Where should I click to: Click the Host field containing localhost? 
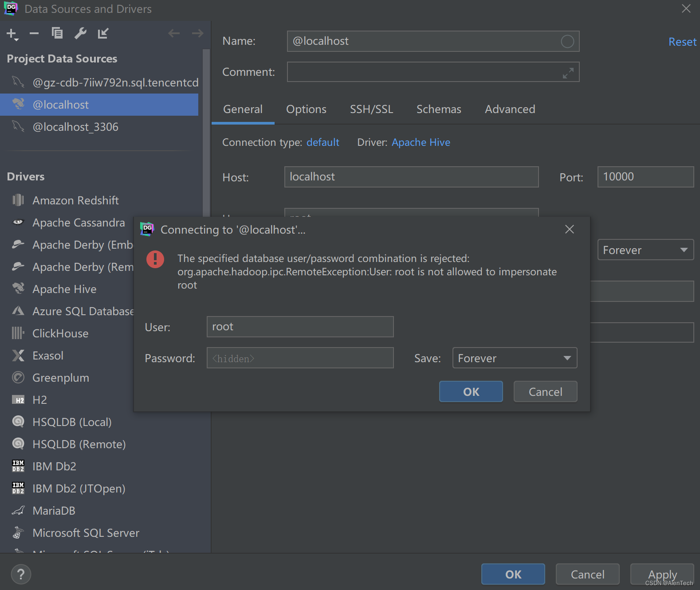coord(411,177)
